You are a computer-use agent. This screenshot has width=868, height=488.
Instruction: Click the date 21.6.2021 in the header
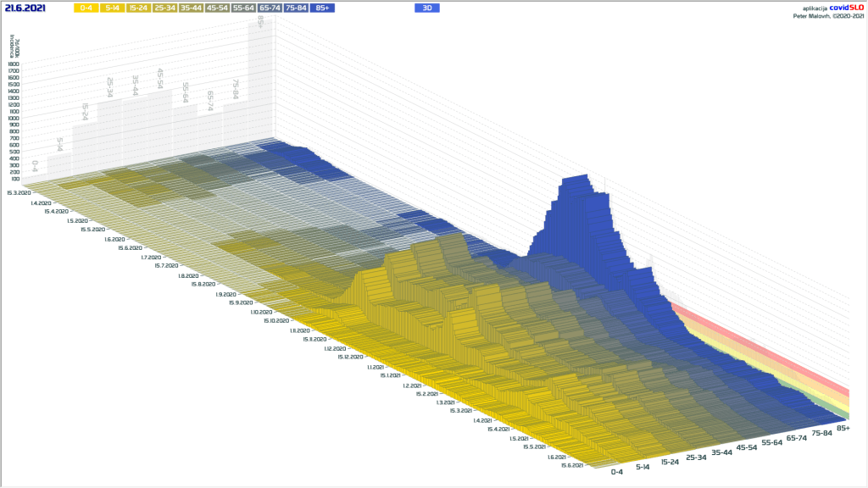(26, 8)
